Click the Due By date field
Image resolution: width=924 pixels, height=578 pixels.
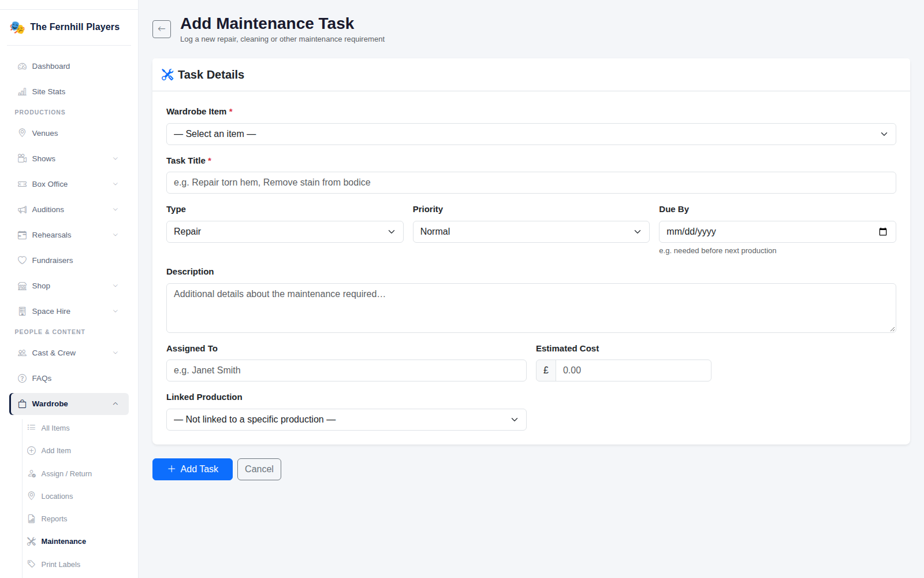click(x=777, y=232)
